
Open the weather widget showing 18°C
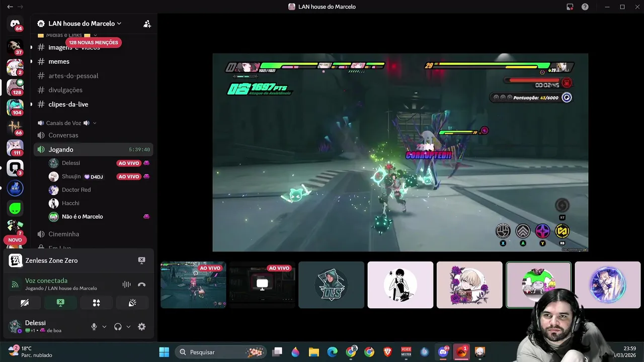(x=30, y=352)
